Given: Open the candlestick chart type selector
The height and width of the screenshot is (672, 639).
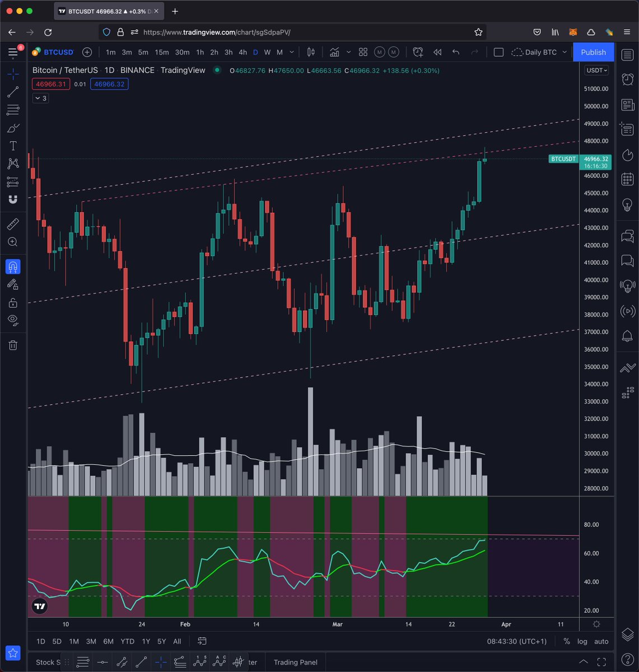Looking at the screenshot, I should click(x=311, y=52).
